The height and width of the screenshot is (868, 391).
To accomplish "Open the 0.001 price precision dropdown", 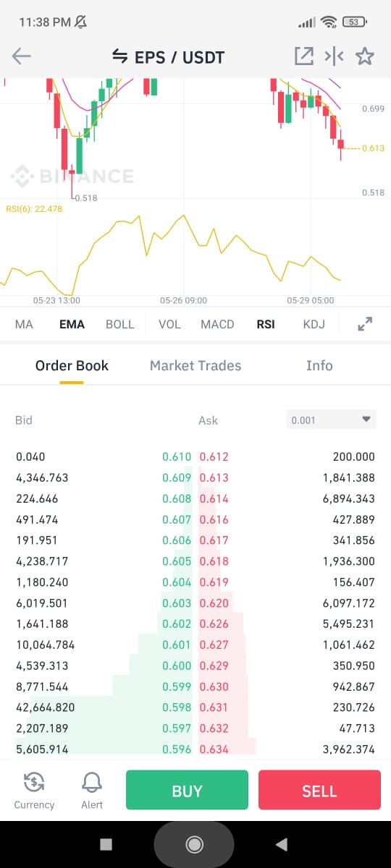I will tap(331, 420).
